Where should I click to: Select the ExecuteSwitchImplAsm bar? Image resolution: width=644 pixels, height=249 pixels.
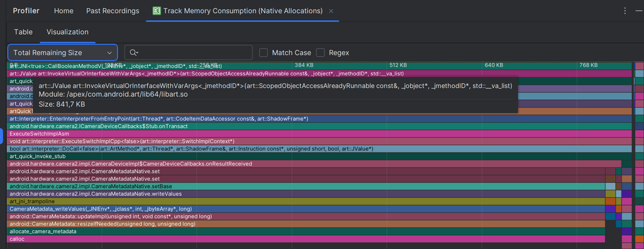pyautogui.click(x=319, y=133)
